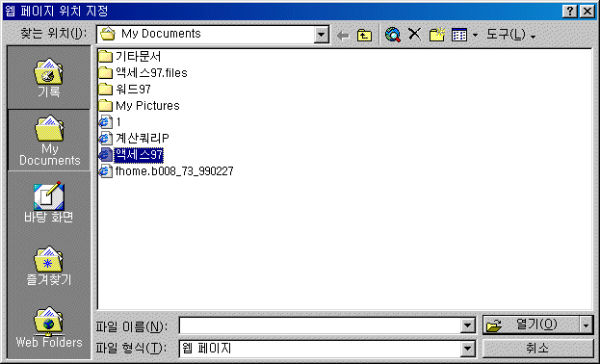Expand the 파일 형식 type dropdown
600x364 pixels.
467,349
